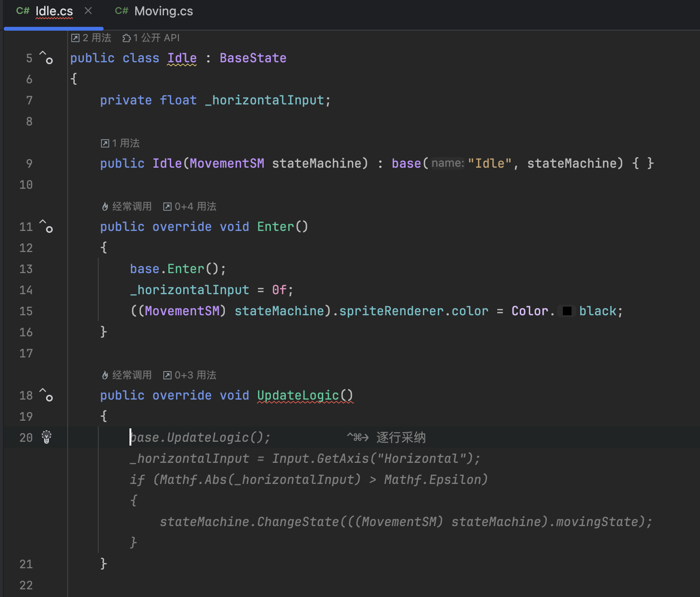Viewport: 700px width, 597px height.
Task: Open the black color swatch before Color.black
Action: click(x=567, y=311)
